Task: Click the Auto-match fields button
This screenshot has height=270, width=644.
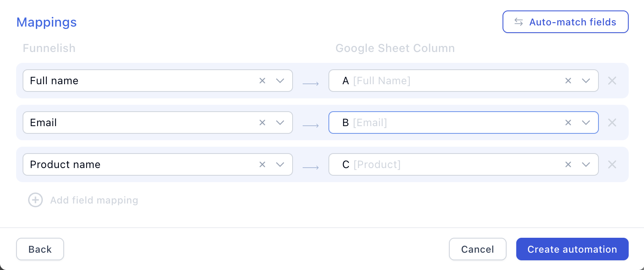Action: (565, 22)
